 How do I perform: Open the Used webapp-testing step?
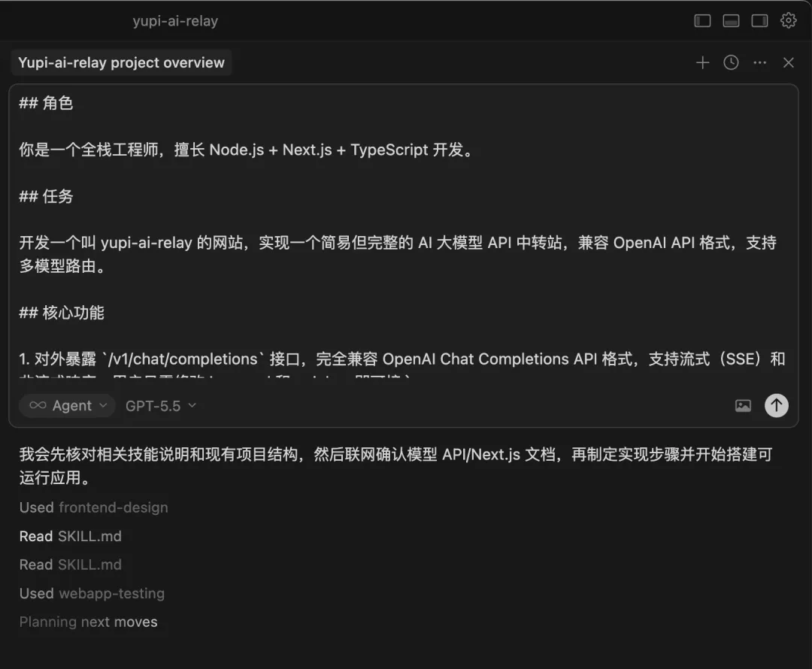point(92,593)
